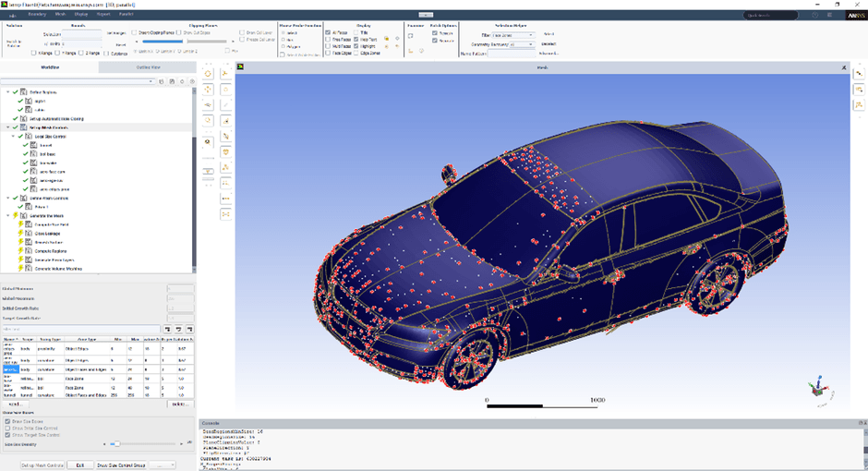Toggle the Draw Size Boxes checkbox
The width and height of the screenshot is (868, 471).
(8, 421)
